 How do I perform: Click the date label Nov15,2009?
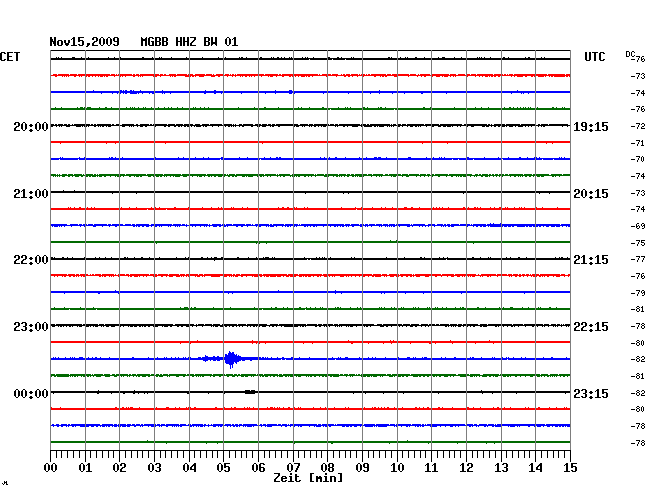[85, 42]
